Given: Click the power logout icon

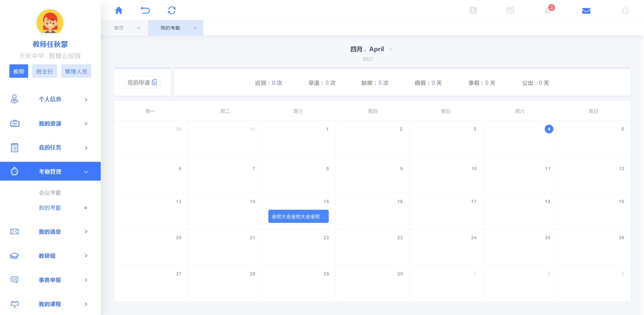Looking at the screenshot, I should pyautogui.click(x=625, y=11).
